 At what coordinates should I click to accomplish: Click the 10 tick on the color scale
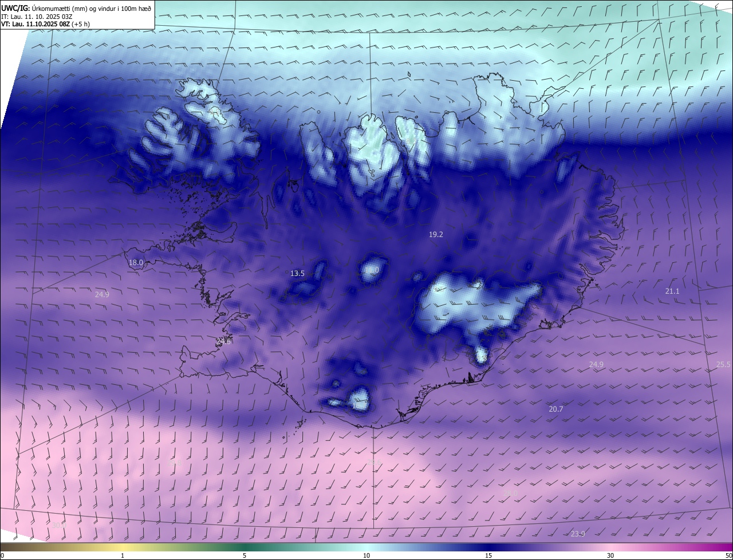366,555
